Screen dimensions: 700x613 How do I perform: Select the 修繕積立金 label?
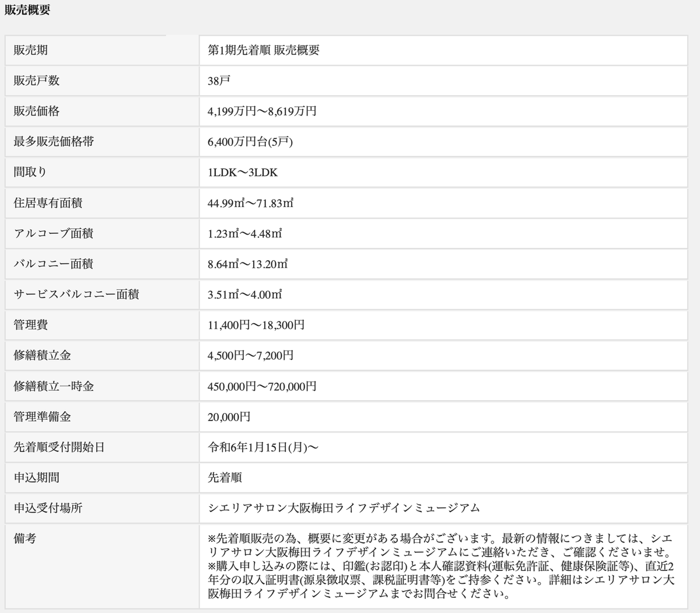(x=42, y=355)
